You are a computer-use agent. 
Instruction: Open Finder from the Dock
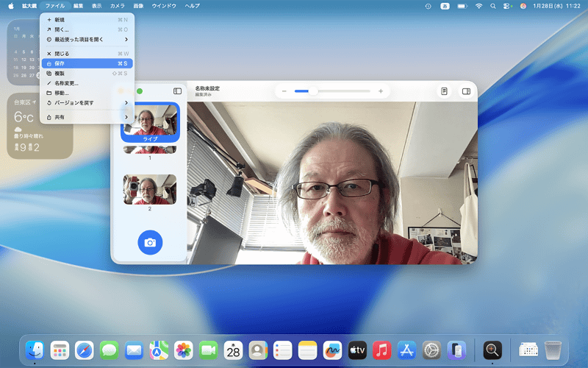point(35,351)
